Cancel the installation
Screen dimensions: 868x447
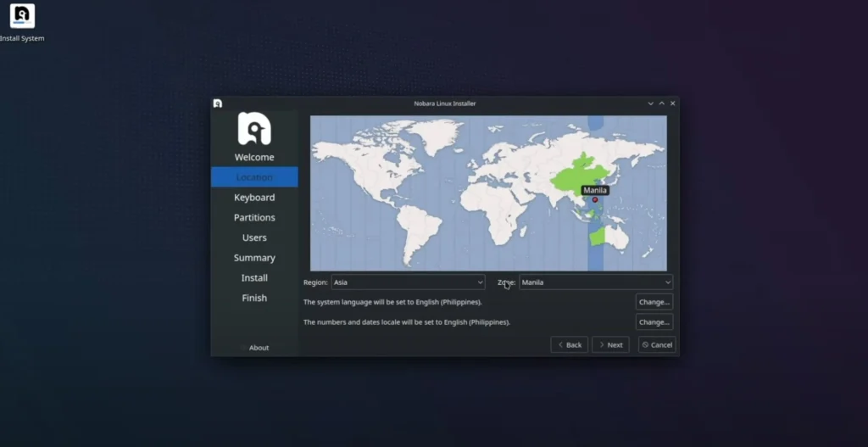(x=657, y=345)
